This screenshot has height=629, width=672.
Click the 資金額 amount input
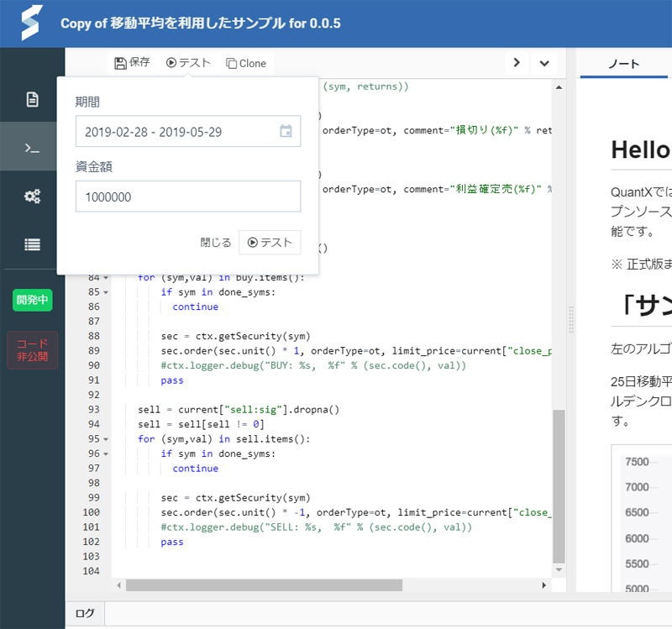(188, 197)
